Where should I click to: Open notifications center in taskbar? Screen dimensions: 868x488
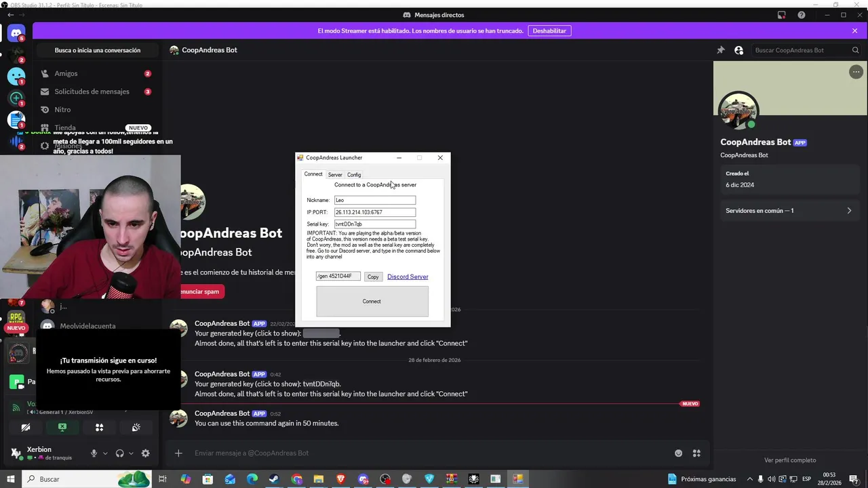tap(853, 479)
